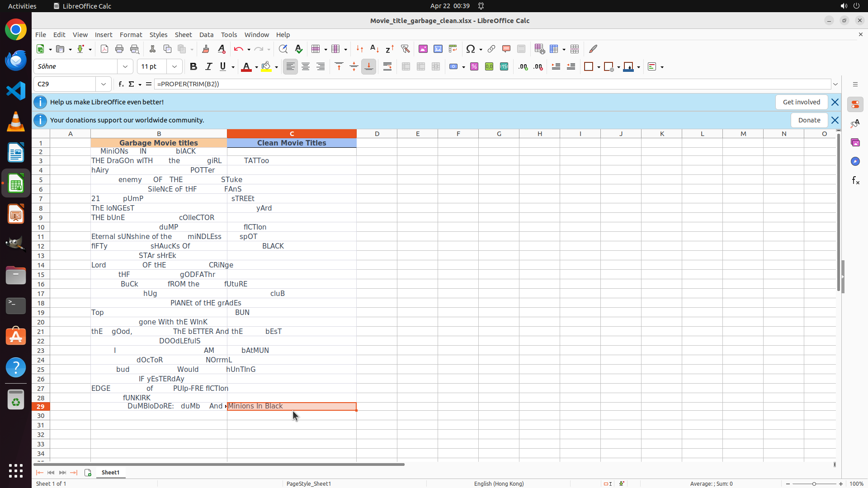The height and width of the screenshot is (488, 868).
Task: Open the Data menu
Action: point(206,35)
